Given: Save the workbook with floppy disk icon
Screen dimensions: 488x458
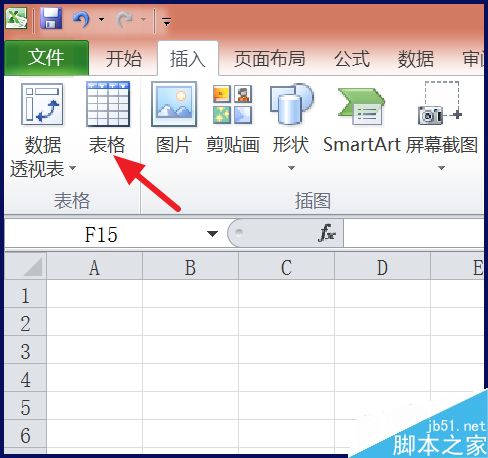Looking at the screenshot, I should pyautogui.click(x=51, y=19).
